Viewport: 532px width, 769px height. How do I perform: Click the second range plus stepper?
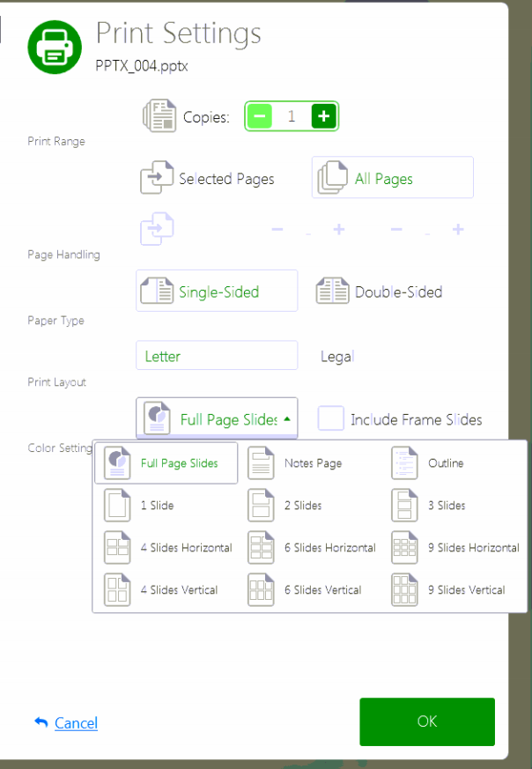(458, 229)
